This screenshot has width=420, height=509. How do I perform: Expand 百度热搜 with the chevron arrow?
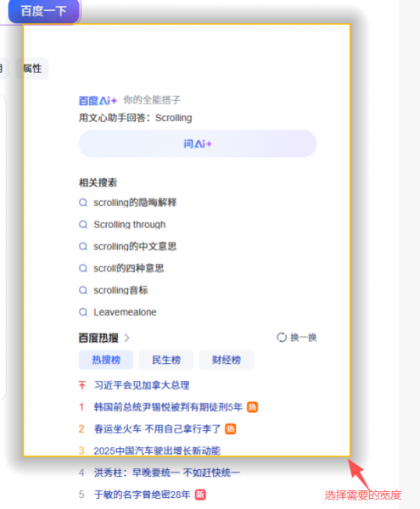126,338
